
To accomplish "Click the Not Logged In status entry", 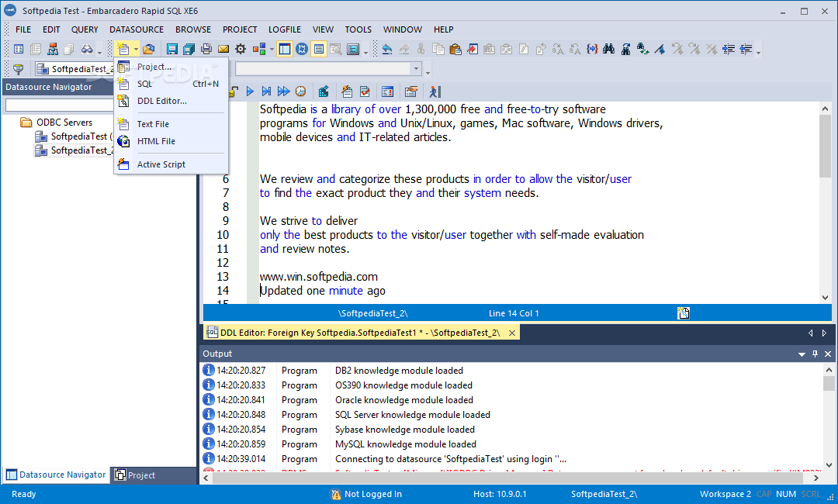I will pos(365,494).
